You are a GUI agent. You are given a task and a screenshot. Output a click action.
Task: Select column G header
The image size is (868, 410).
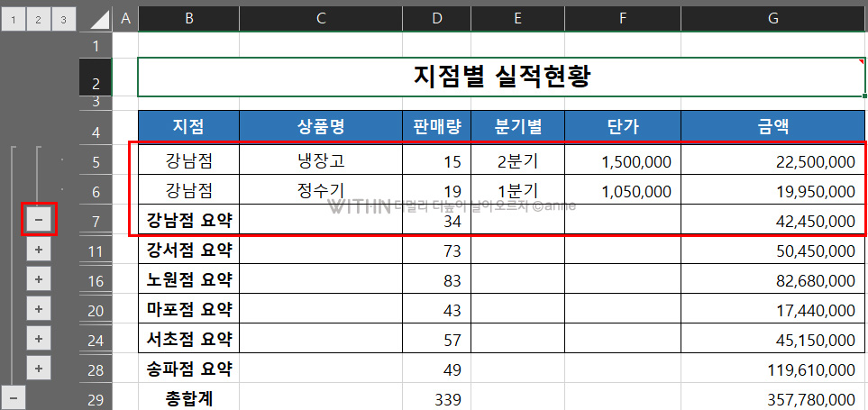pyautogui.click(x=773, y=19)
